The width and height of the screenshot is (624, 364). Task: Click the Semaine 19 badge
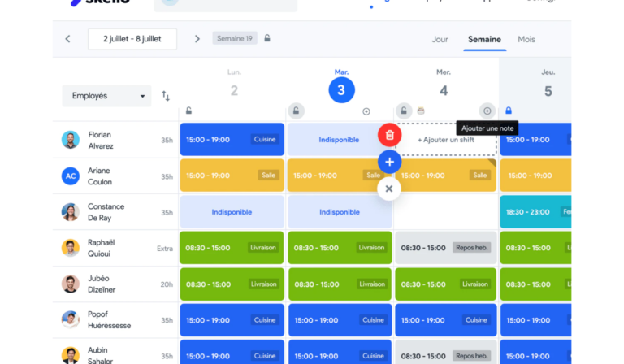pos(235,38)
